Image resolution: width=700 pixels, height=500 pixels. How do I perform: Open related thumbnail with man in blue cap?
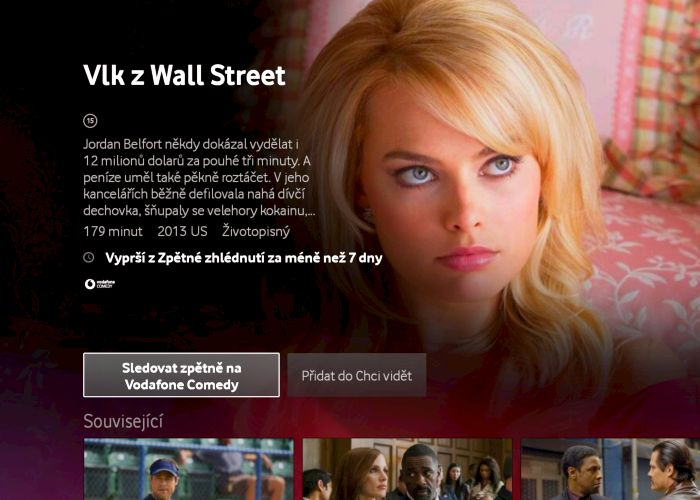pyautogui.click(x=189, y=469)
